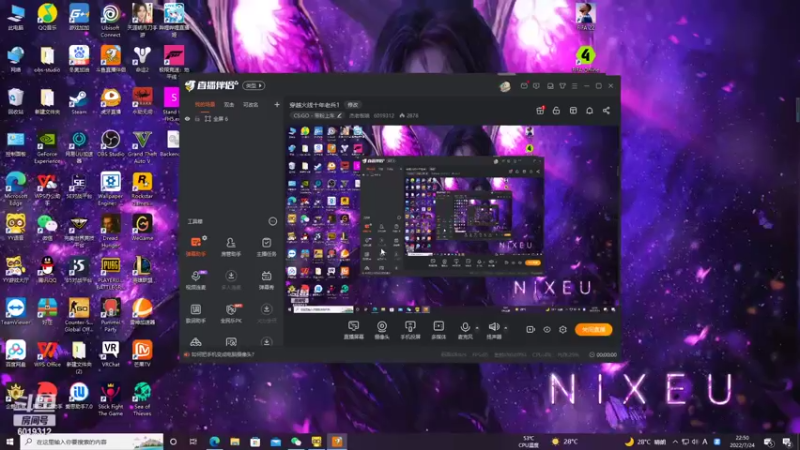Open stream settings gear in the bottom bar
The width and height of the screenshot is (800, 450).
(563, 330)
